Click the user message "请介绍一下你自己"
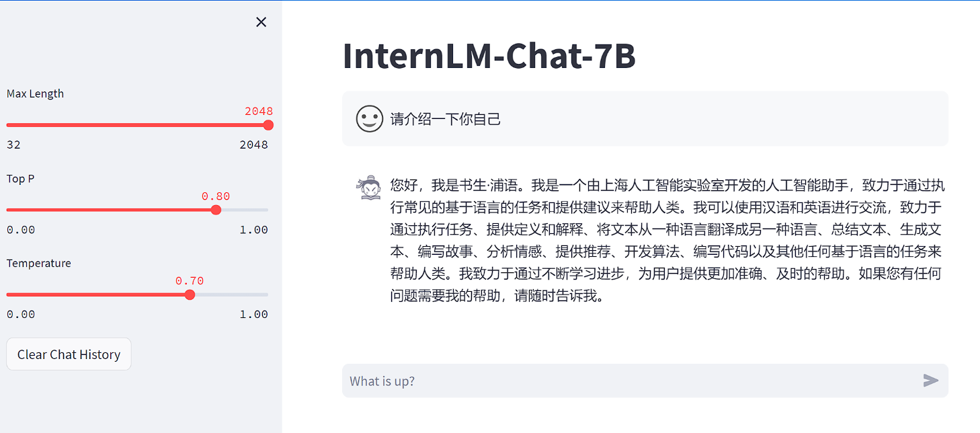This screenshot has width=980, height=433. tap(446, 120)
